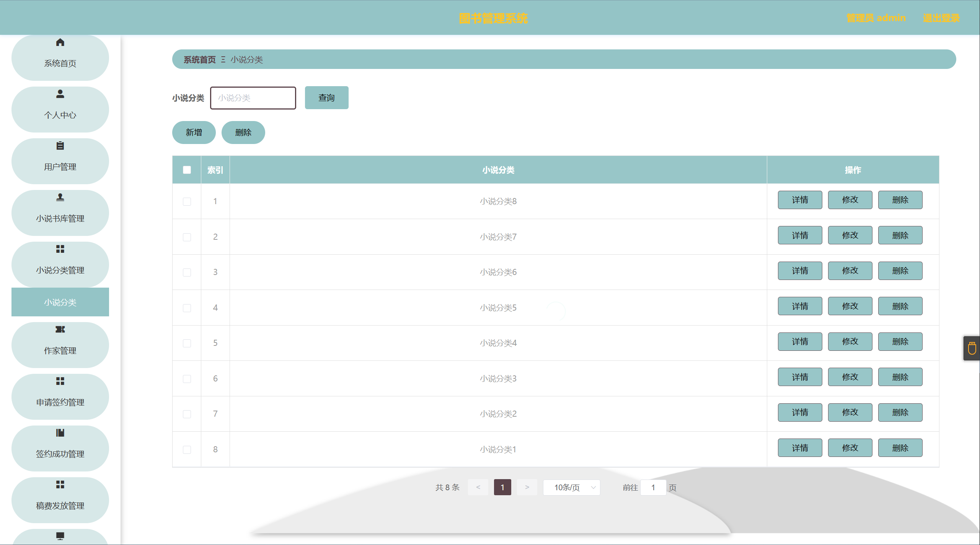The image size is (980, 545).
Task: Click the stamp icon above 小说书库管理
Action: [x=60, y=197]
